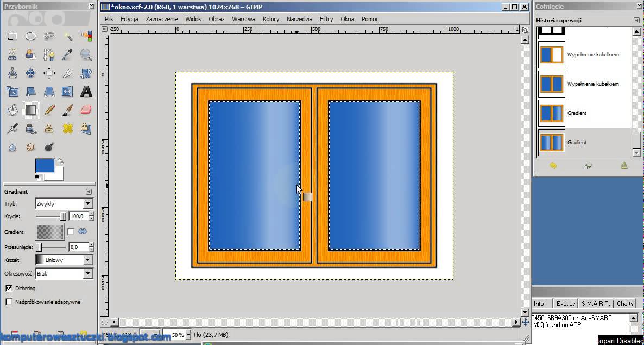
Task: Click the Krycie 100,0 value field
Action: [x=78, y=216]
